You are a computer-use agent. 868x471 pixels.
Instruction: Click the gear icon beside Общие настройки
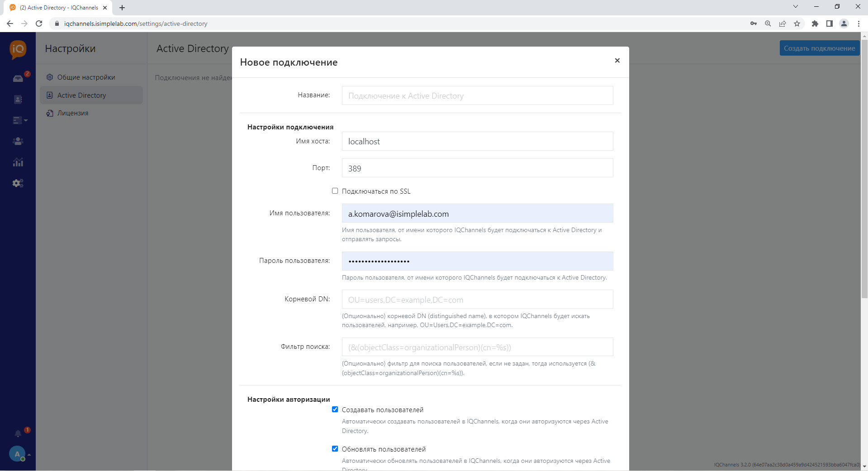(x=50, y=77)
